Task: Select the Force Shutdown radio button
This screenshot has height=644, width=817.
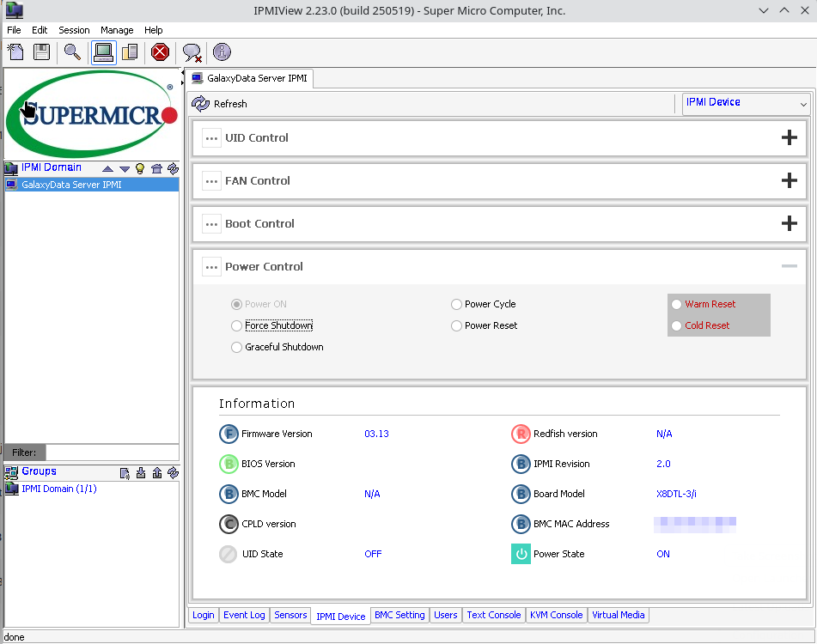Action: point(236,325)
